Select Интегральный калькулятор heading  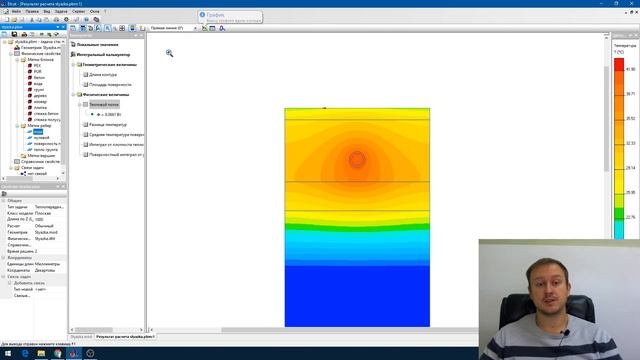click(x=103, y=54)
